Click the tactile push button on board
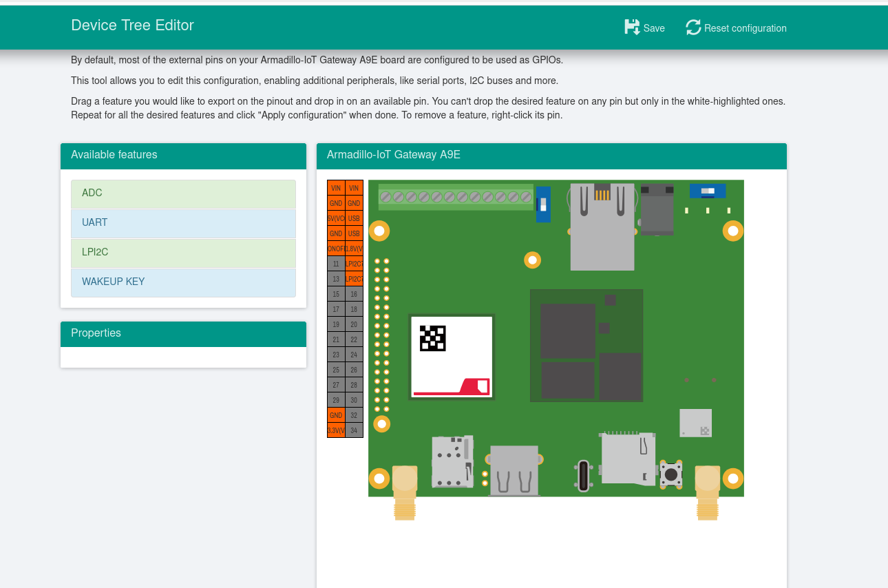 pyautogui.click(x=670, y=474)
